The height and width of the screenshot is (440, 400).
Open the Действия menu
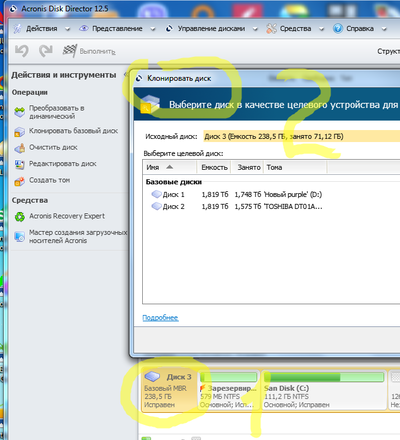click(41, 29)
